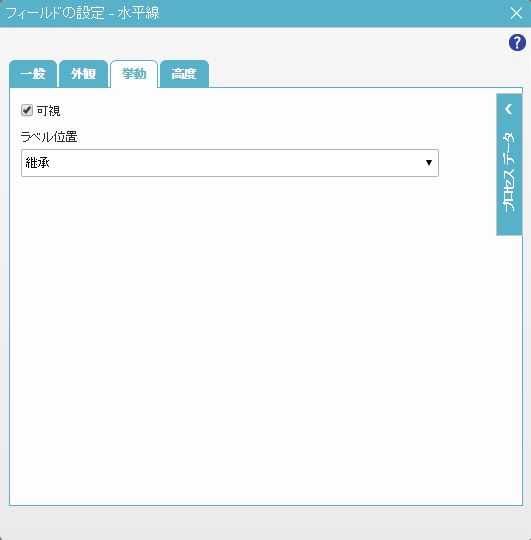Uncheck the 可視 checkbox
The height and width of the screenshot is (540, 531).
pos(27,111)
